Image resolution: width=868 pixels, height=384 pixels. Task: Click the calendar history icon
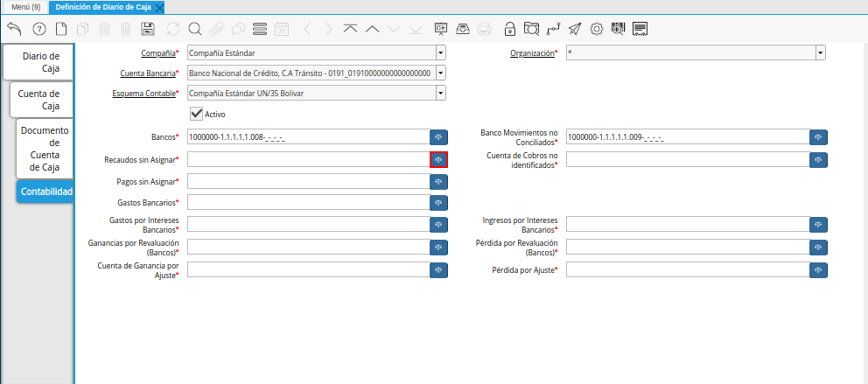282,29
